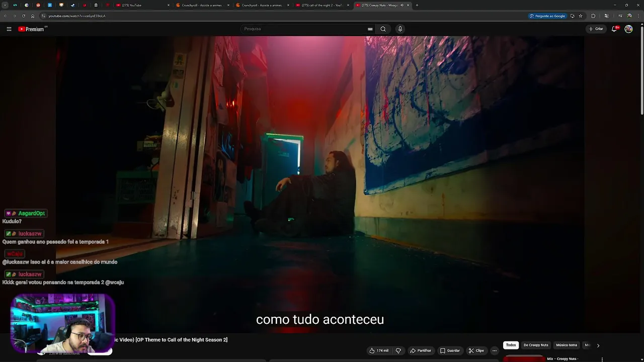Open the on-screen keyboard icon in search box
Viewport: 644px width, 362px height.
[370, 29]
